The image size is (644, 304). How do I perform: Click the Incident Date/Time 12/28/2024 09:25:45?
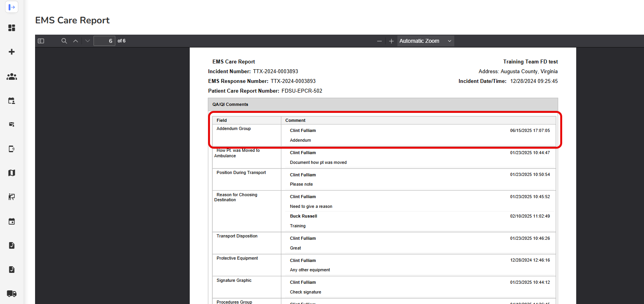508,81
